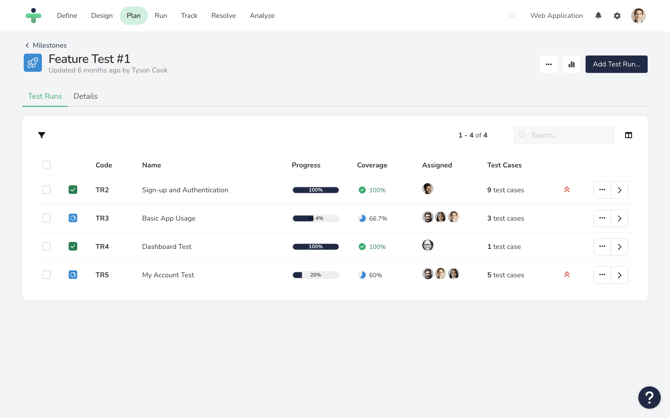This screenshot has height=418, width=670.
Task: Check the TR2 row checkbox
Action: pyautogui.click(x=46, y=190)
